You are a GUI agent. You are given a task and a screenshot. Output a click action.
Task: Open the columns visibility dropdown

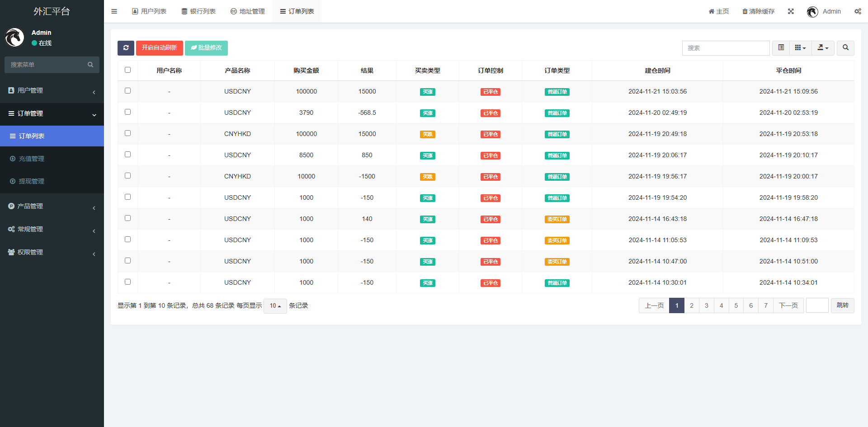click(800, 48)
